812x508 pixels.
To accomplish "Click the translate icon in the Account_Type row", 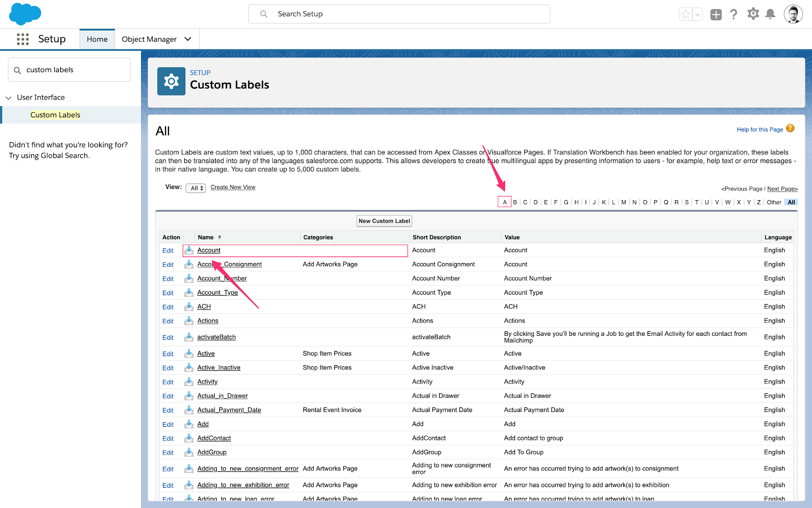I will click(x=189, y=293).
